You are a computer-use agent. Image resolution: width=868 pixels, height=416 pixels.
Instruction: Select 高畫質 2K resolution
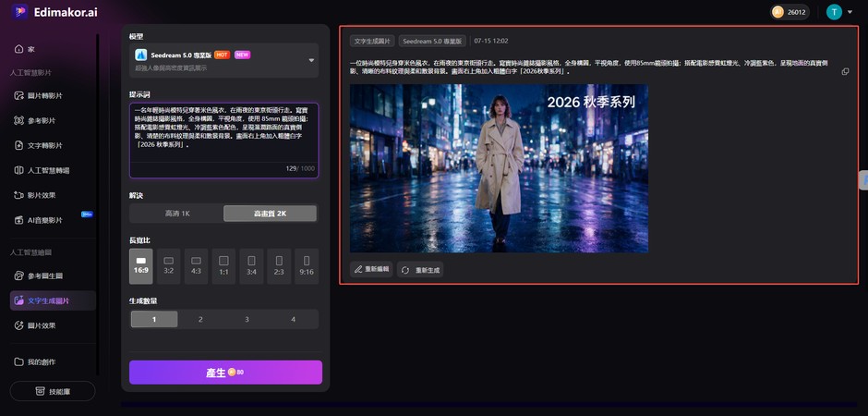click(271, 214)
